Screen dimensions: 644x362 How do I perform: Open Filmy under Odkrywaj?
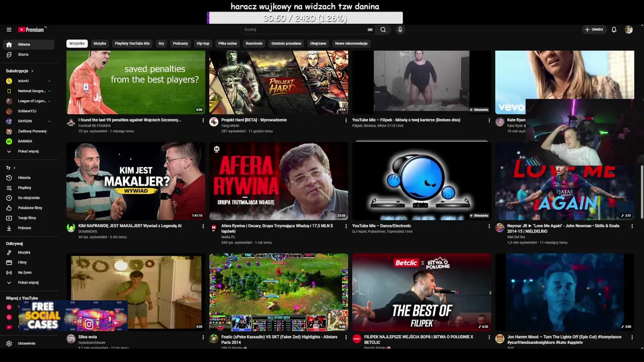click(x=28, y=262)
